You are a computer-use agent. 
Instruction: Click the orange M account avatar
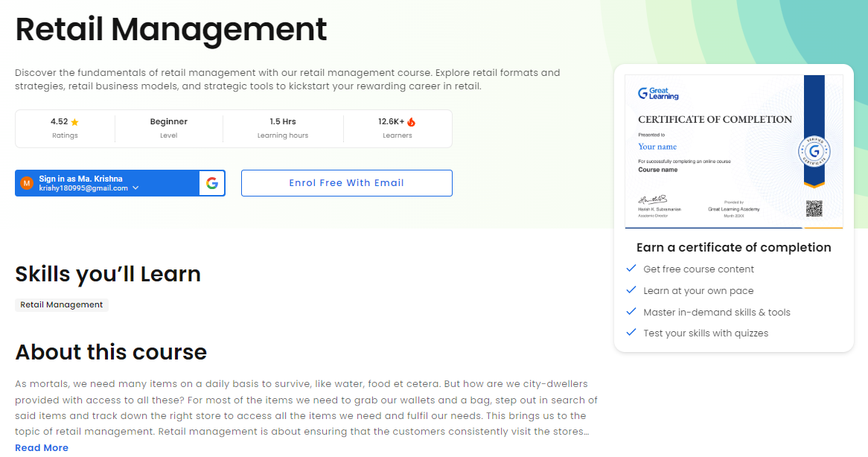(27, 183)
